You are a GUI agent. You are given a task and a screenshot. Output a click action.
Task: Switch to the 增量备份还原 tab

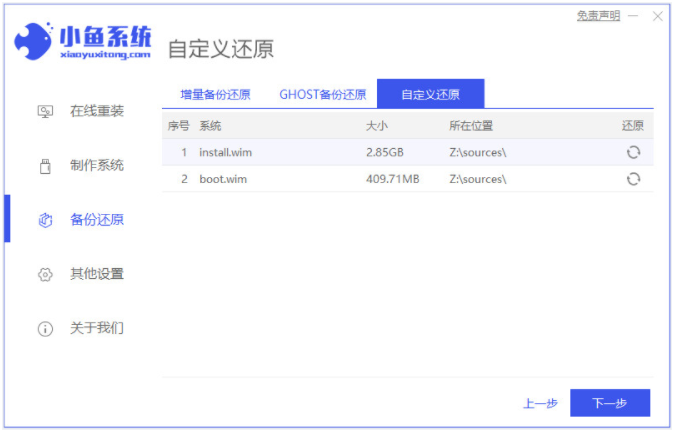coord(214,95)
